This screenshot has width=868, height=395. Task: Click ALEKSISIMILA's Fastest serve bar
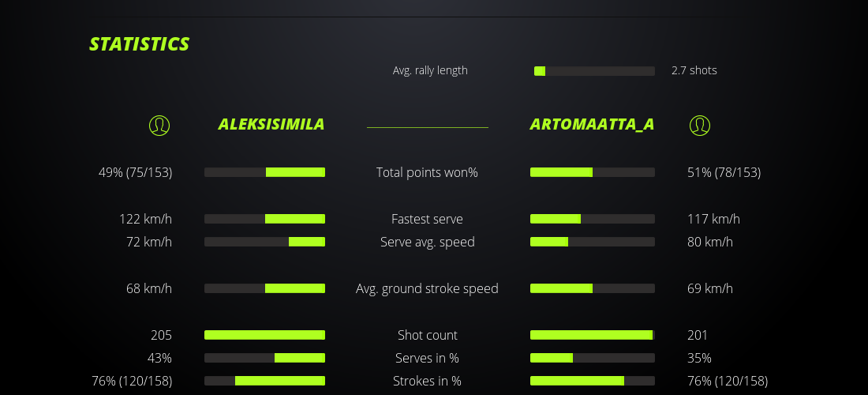264,219
